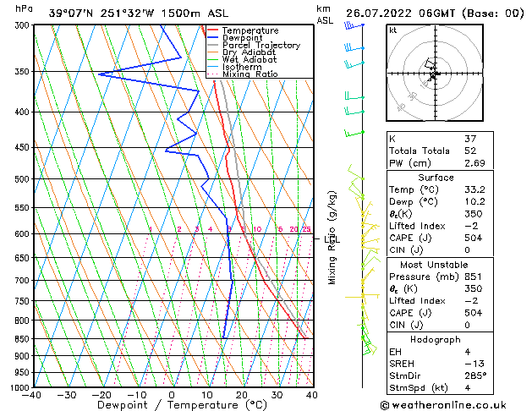Viewport: 532px width, 411px height.
Task: Click the '26.07.2022 06GMT (Base: 00)' date header
Action: (435, 14)
